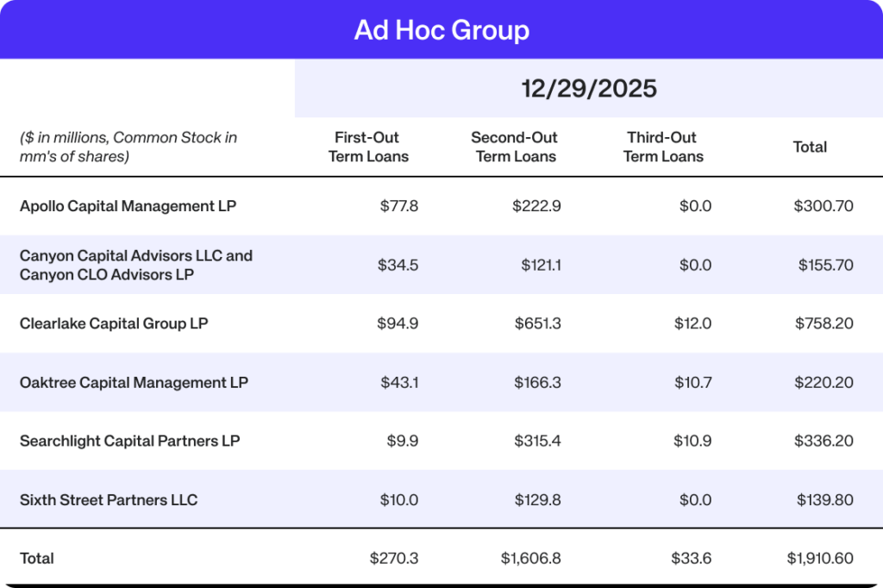Select the 12/29/2025 date header
Image resolution: width=883 pixels, height=588 pixels.
[589, 88]
